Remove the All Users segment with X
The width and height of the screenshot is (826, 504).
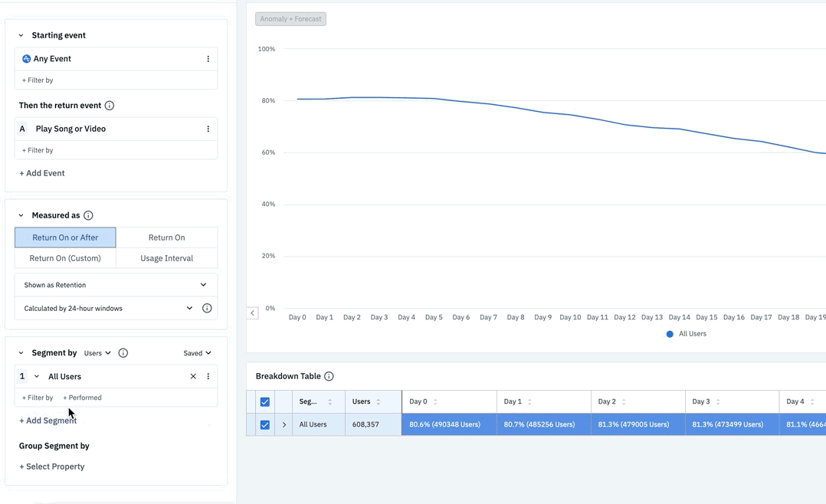(x=193, y=377)
